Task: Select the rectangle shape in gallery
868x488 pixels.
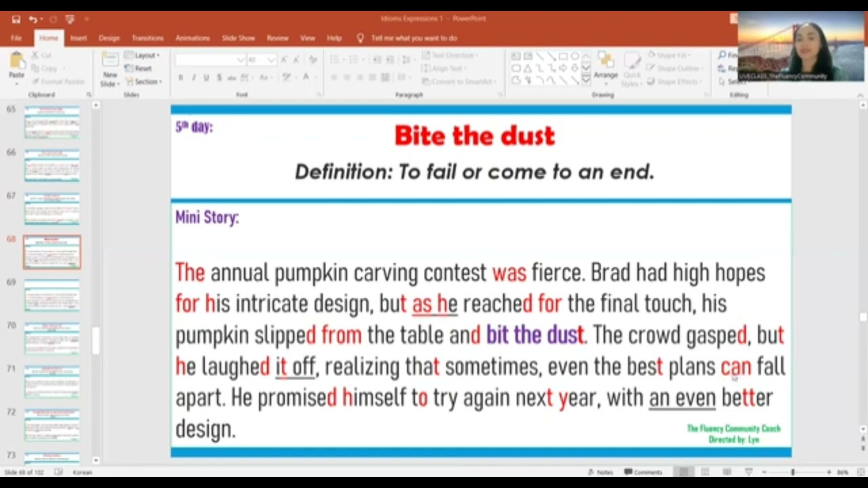Action: pos(563,56)
